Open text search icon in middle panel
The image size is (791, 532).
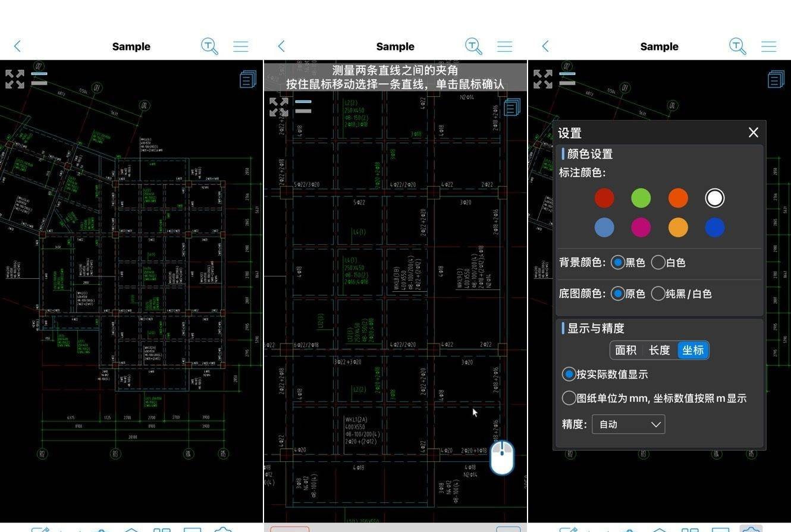[x=473, y=46]
